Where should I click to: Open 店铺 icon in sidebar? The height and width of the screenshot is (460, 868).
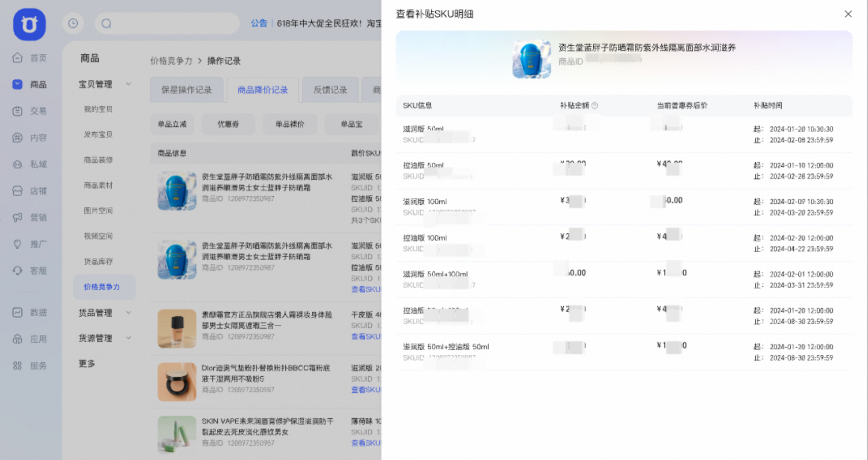point(17,191)
